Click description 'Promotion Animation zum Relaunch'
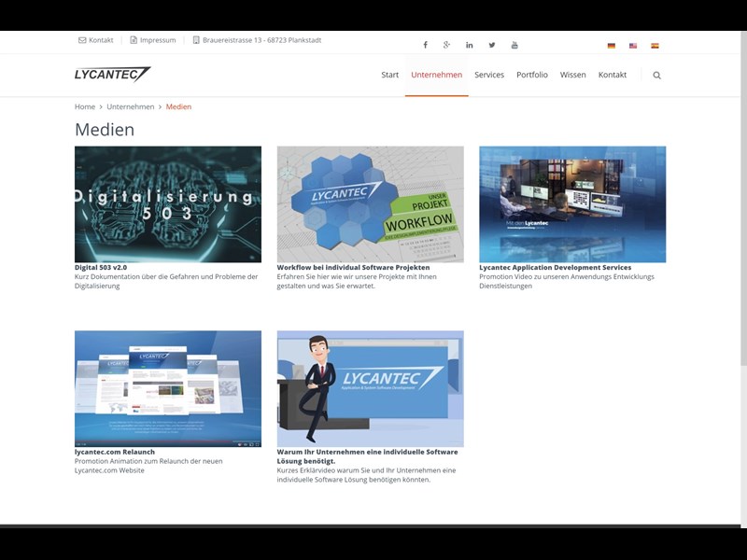747x560 pixels. [148, 465]
